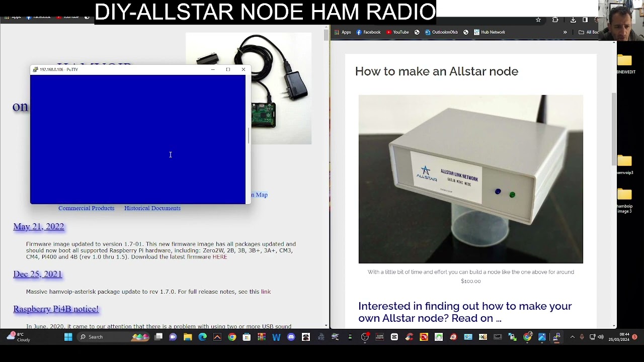644x362 pixels.
Task: Open the Hub Network bookmark
Action: click(489, 32)
